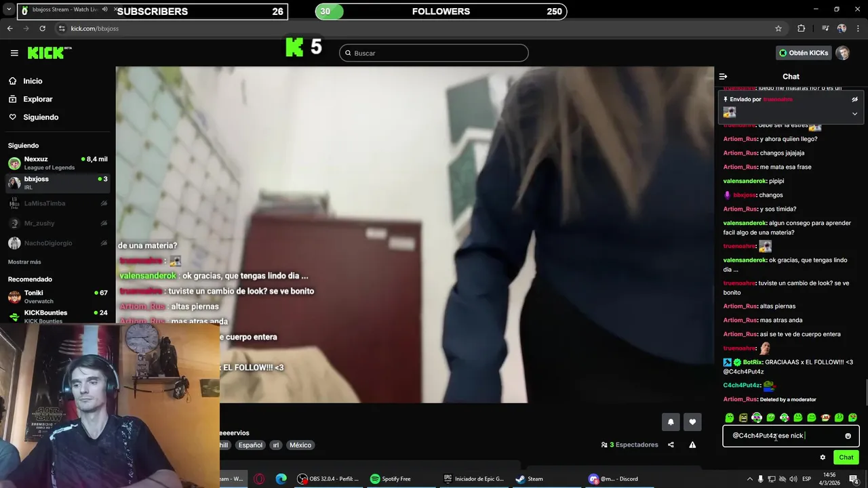
Task: Click the heart follow button
Action: pos(692,422)
